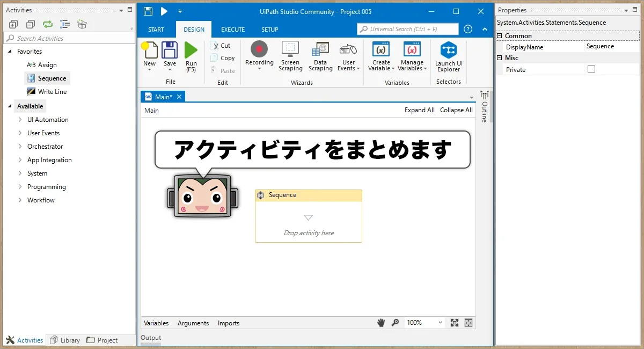Open the Manage Variables dropdown
This screenshot has width=644, height=349.
[x=412, y=56]
